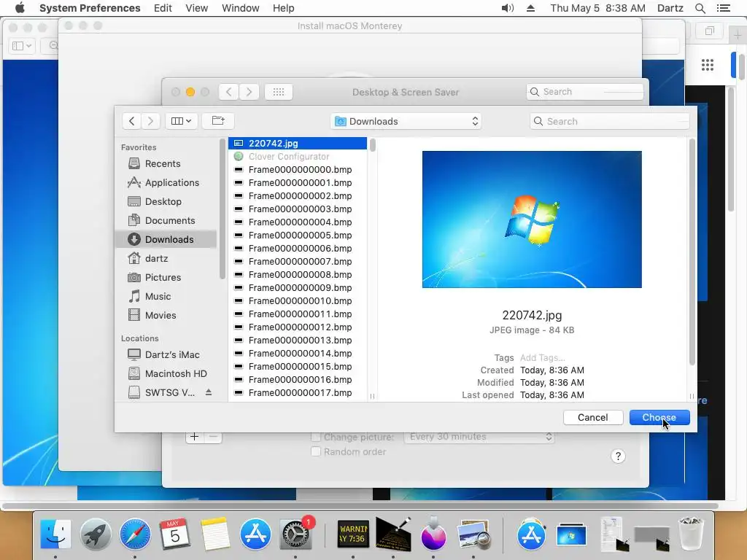Click Add Tags field
This screenshot has width=747, height=560.
542,357
